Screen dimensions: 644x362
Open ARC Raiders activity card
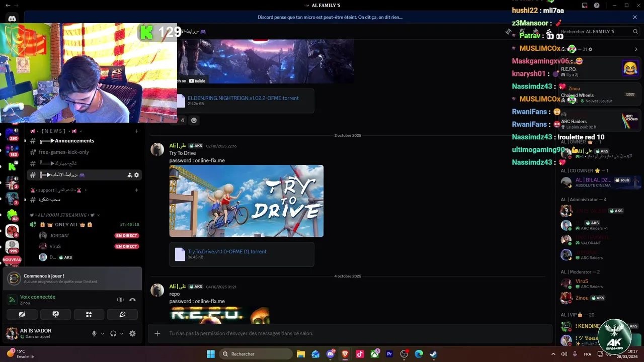[600, 121]
